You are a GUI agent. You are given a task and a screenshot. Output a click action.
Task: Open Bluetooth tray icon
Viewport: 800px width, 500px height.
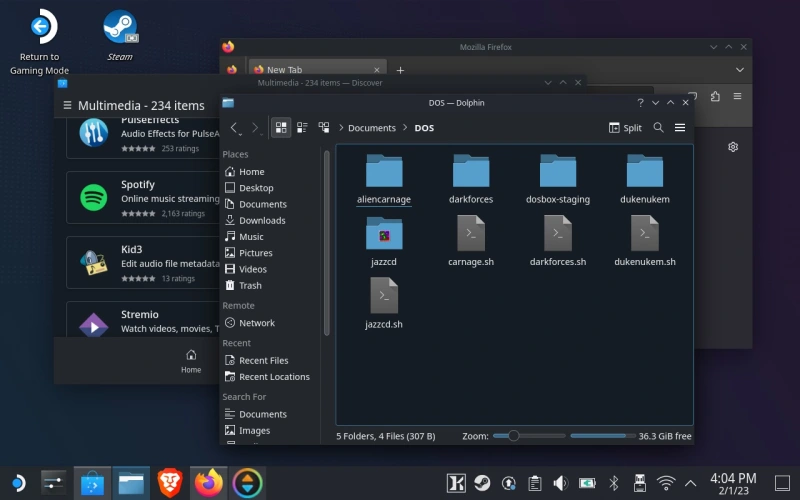(614, 484)
